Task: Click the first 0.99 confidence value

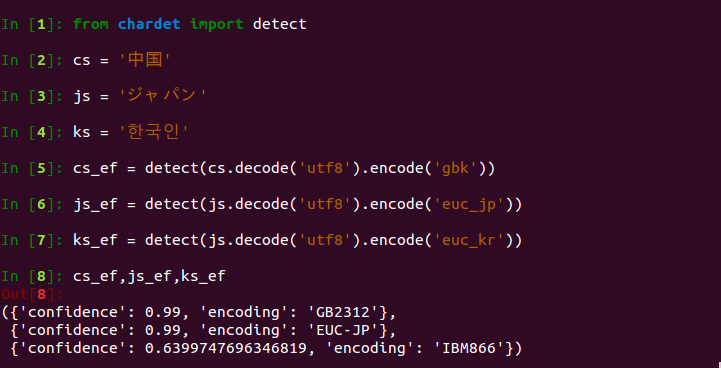Action: coord(163,312)
